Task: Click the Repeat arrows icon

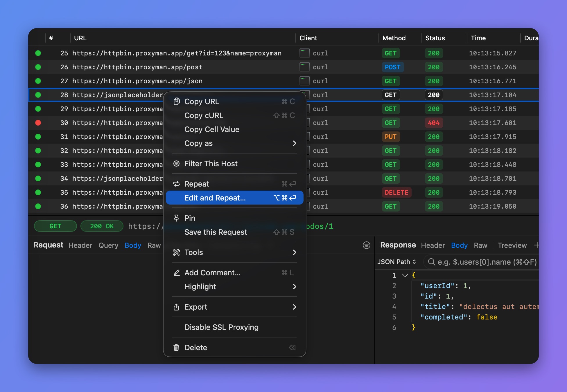Action: point(176,184)
